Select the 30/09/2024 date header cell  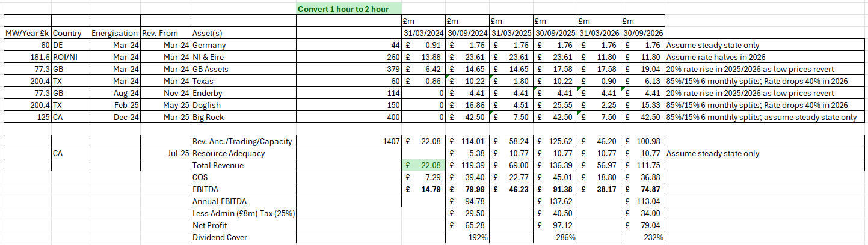click(467, 33)
